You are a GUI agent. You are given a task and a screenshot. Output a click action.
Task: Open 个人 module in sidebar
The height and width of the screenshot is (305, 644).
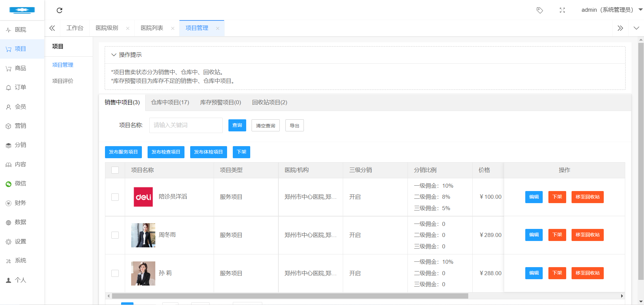tap(22, 280)
